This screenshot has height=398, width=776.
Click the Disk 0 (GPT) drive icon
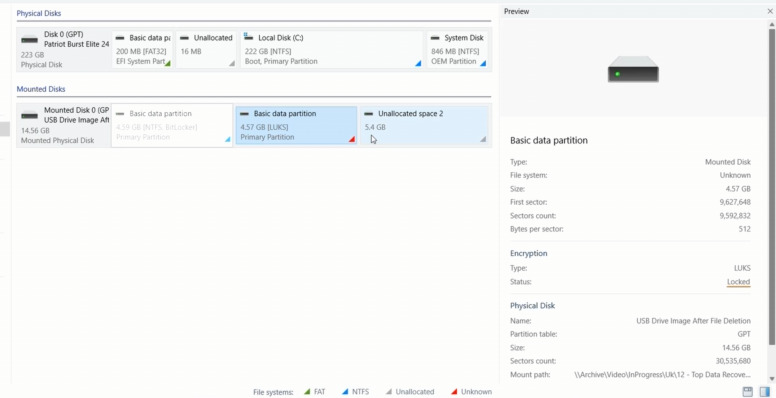point(29,40)
